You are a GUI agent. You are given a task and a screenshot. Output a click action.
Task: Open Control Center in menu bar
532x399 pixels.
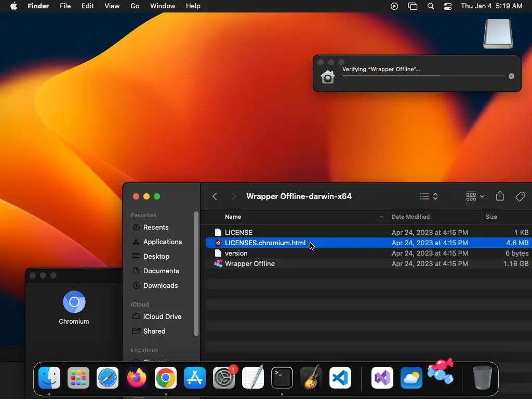click(448, 6)
